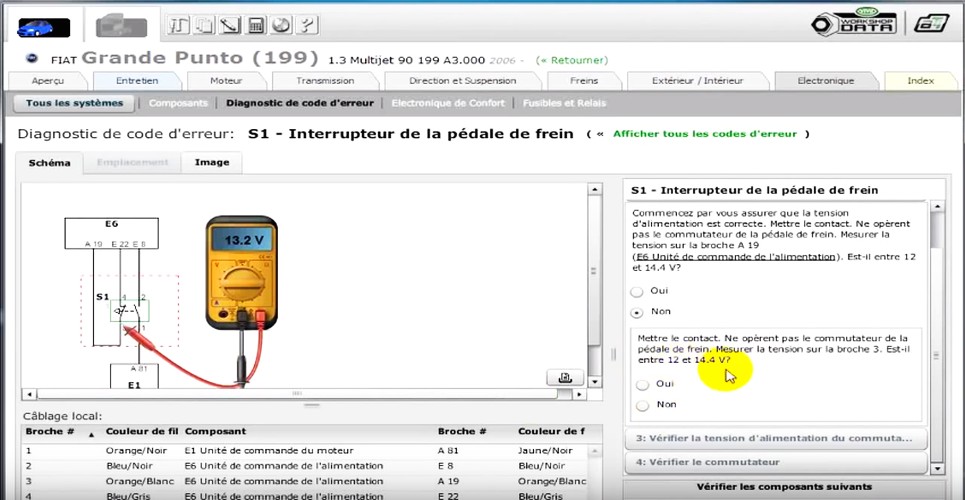Image resolution: width=965 pixels, height=500 pixels.
Task: Open the Freins tab
Action: click(583, 81)
